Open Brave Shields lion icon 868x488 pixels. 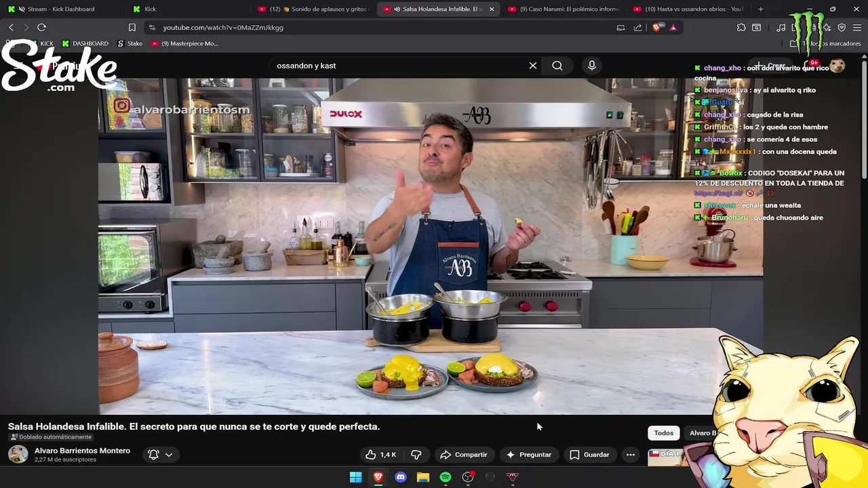656,28
